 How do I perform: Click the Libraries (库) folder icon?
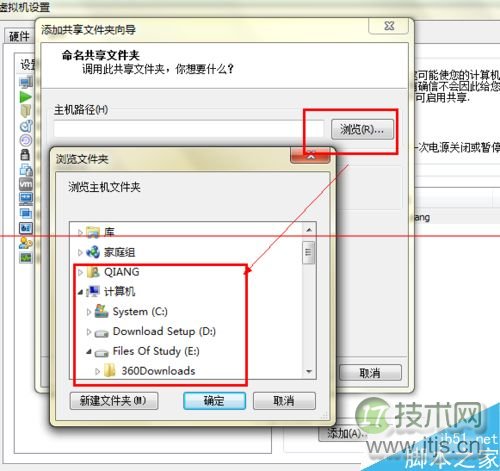click(93, 232)
